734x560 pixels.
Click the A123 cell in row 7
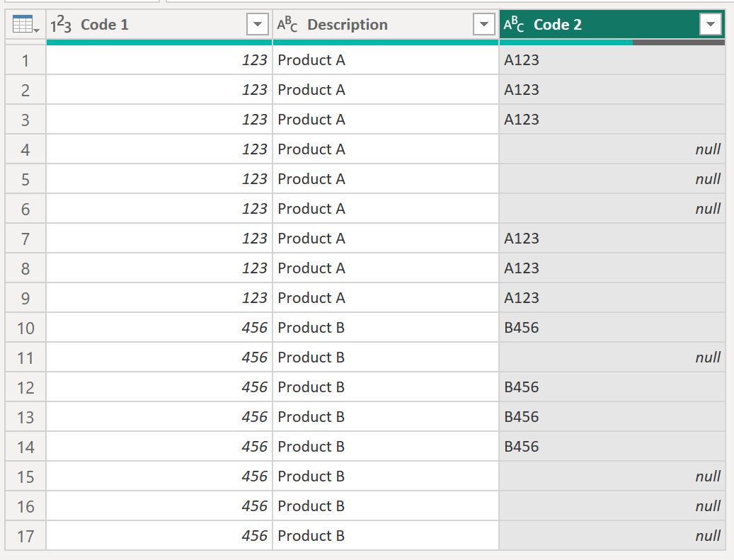click(612, 239)
